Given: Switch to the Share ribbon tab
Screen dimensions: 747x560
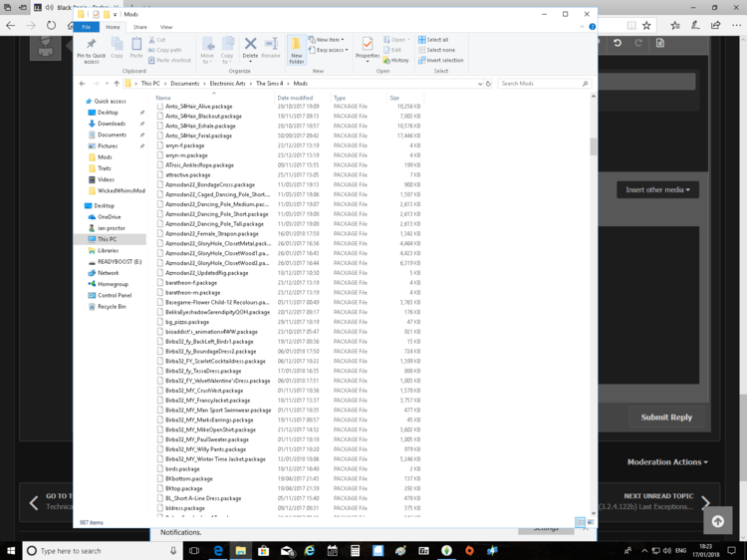Looking at the screenshot, I should click(140, 27).
